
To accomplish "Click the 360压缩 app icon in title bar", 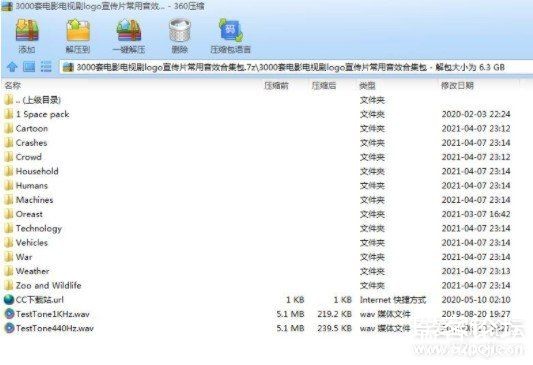I will click(7, 6).
